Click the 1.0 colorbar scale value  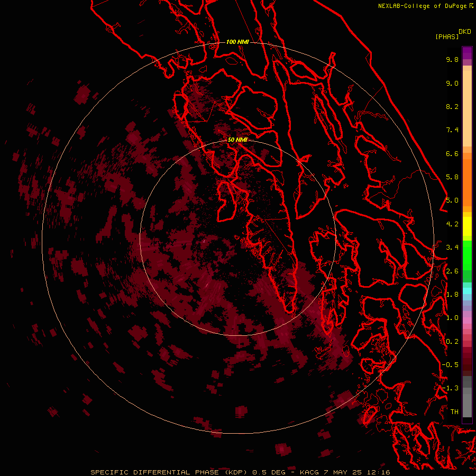452,318
